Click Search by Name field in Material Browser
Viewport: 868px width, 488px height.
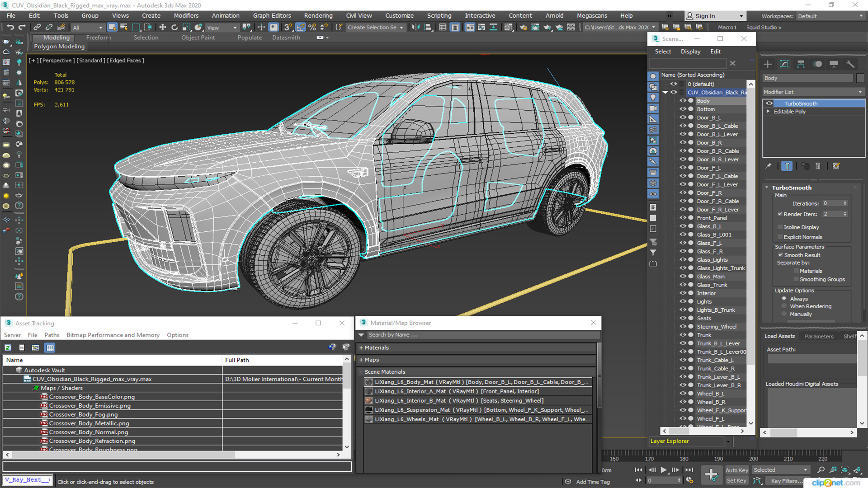pyautogui.click(x=484, y=335)
